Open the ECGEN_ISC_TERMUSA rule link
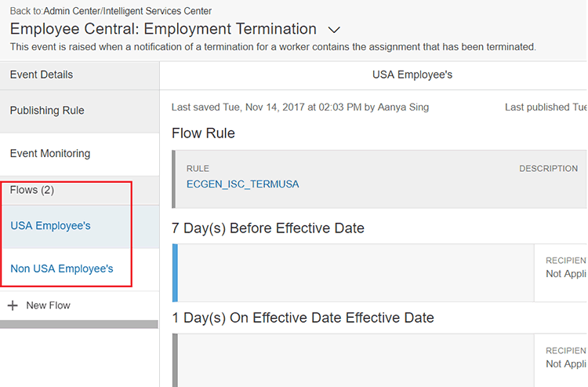 click(242, 184)
